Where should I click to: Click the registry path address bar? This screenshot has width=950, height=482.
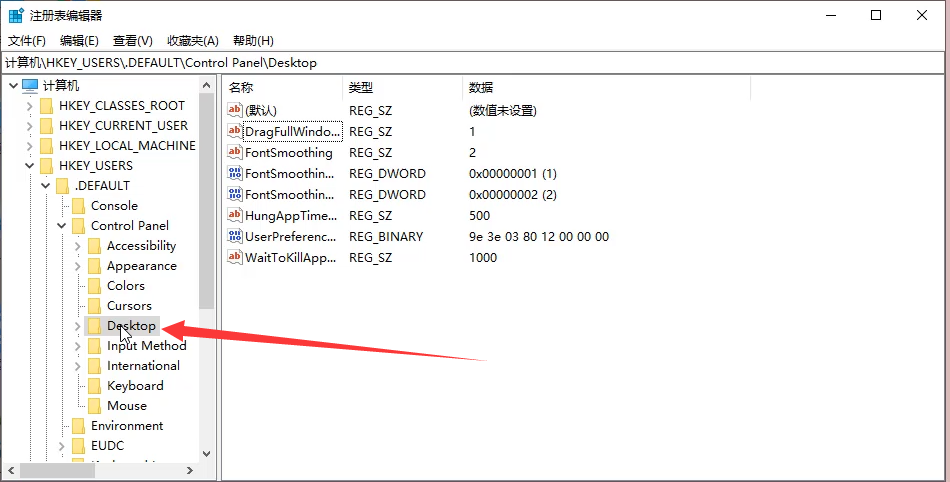click(474, 62)
